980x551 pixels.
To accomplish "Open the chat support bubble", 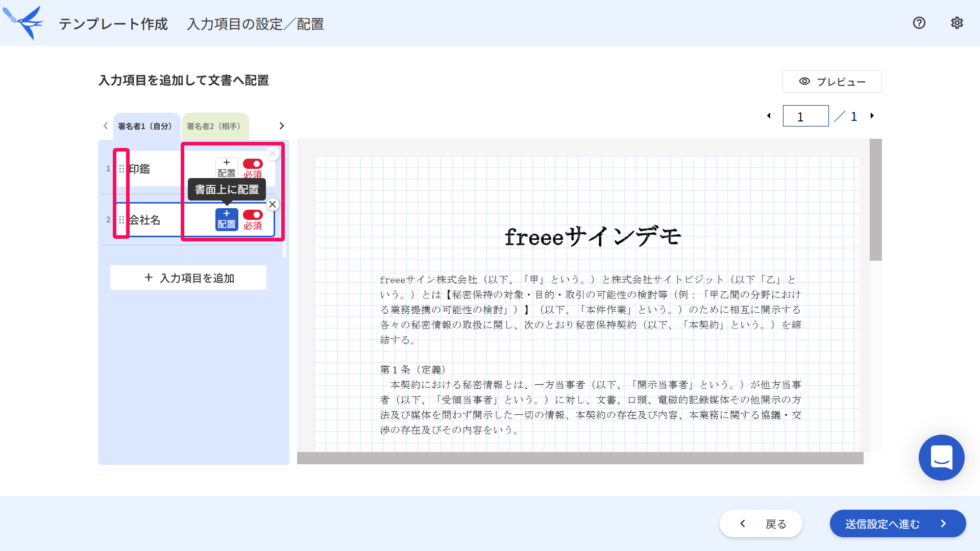I will coord(941,458).
